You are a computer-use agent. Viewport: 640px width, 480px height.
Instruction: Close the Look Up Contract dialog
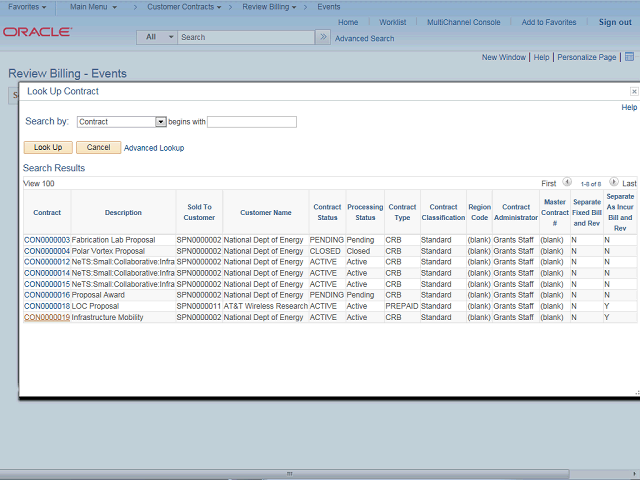click(633, 91)
